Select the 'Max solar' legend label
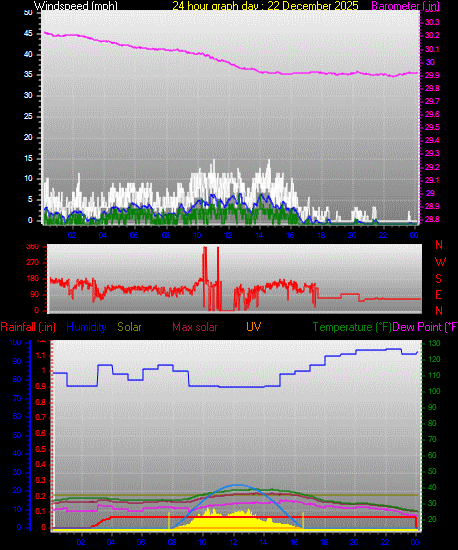 195,327
